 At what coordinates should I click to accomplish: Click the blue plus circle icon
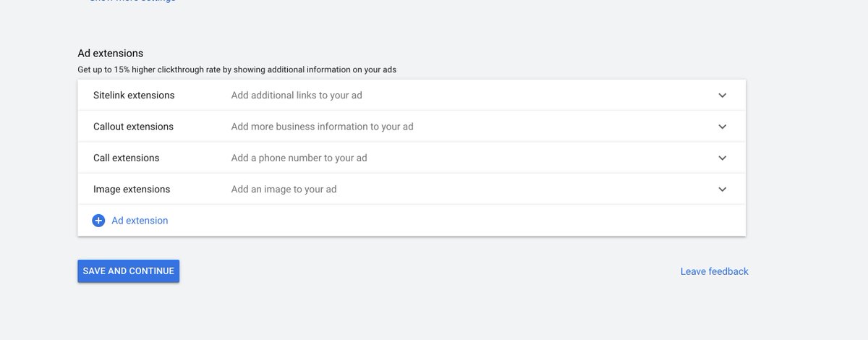click(98, 221)
